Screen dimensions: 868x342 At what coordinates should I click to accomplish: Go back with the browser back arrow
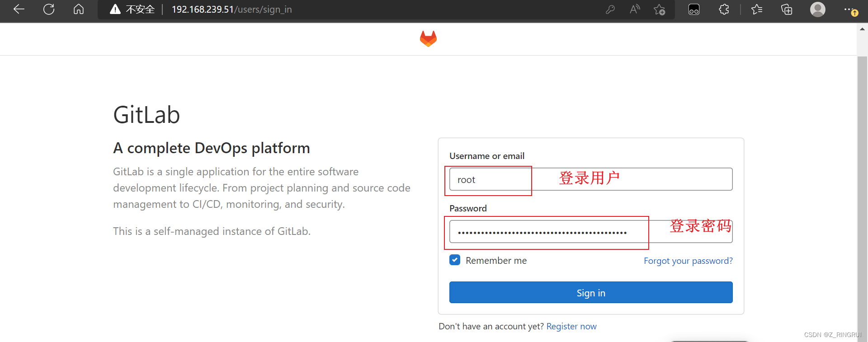[19, 9]
